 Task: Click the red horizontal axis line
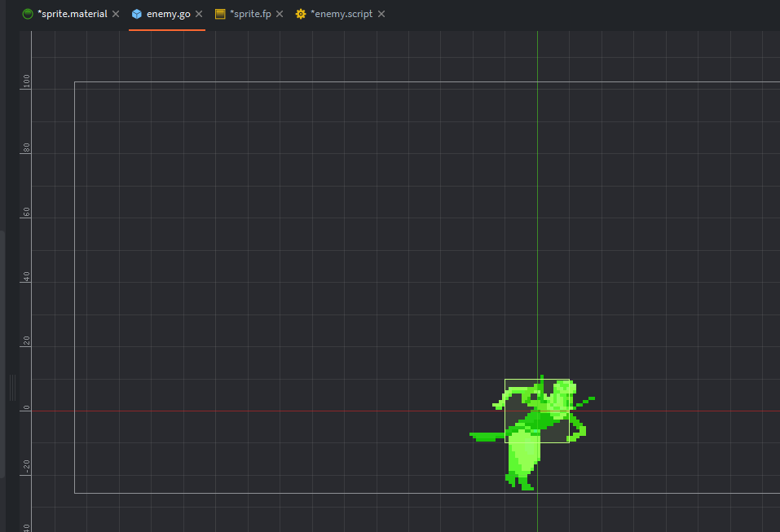[x=245, y=411]
